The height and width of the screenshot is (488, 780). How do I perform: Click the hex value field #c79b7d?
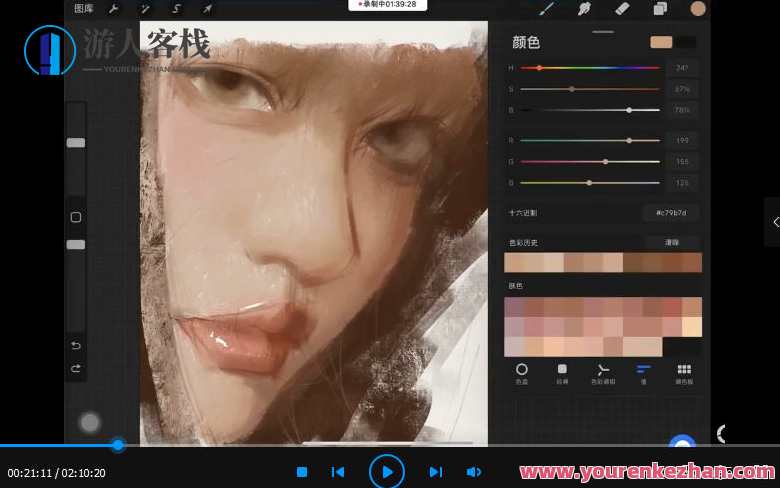coord(670,212)
